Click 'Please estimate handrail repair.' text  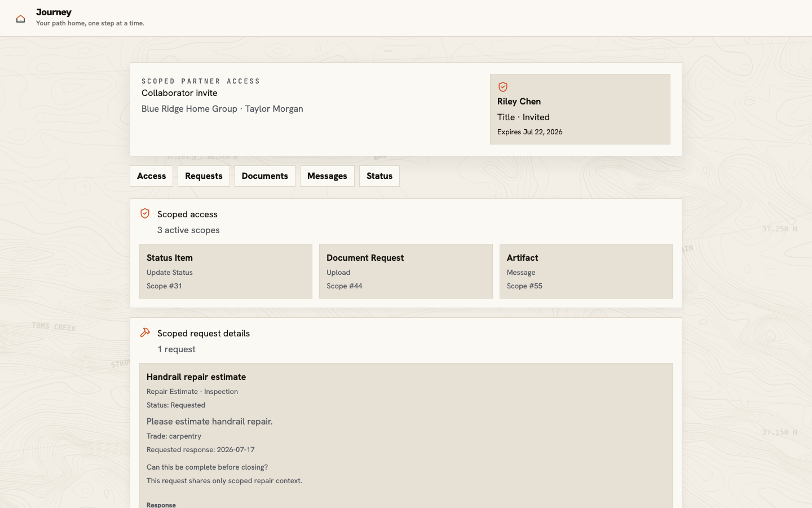click(210, 422)
